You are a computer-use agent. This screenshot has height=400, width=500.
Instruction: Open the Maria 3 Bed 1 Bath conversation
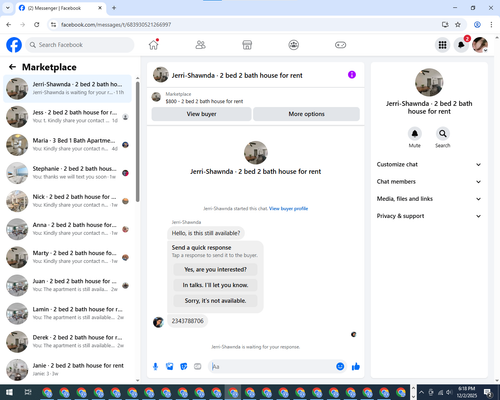pos(68,145)
